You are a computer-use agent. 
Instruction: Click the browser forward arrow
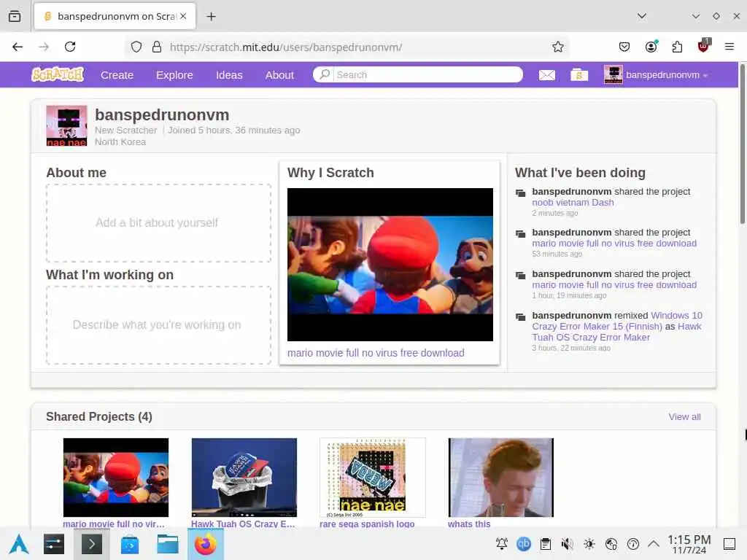tap(44, 47)
